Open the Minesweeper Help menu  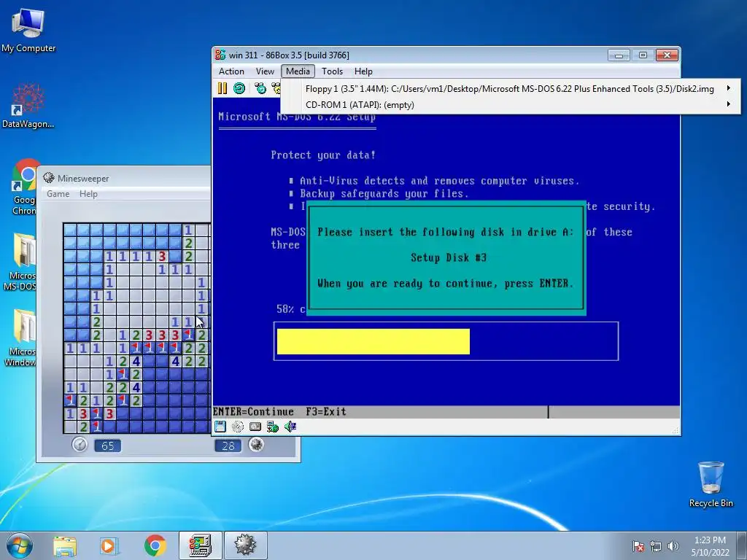[x=88, y=194]
